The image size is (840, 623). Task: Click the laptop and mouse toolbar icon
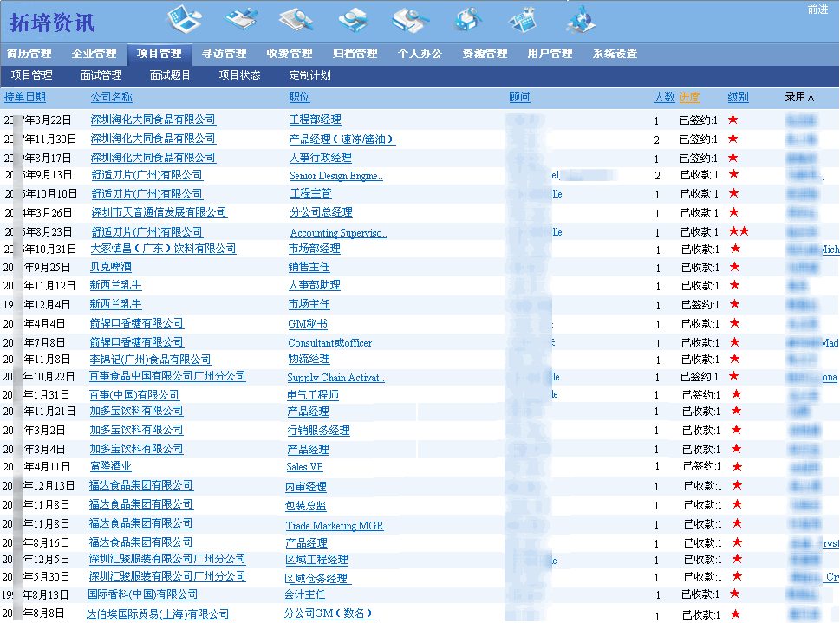click(x=185, y=19)
